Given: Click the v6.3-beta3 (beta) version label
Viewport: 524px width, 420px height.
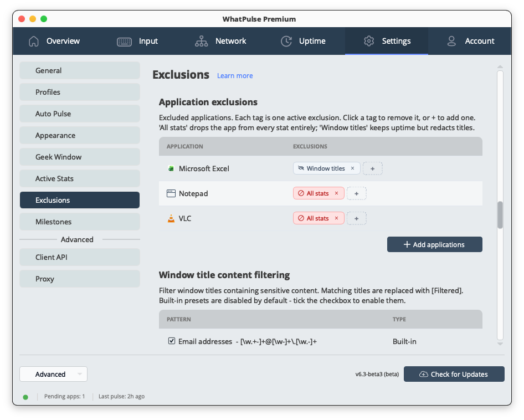Looking at the screenshot, I should [x=377, y=374].
